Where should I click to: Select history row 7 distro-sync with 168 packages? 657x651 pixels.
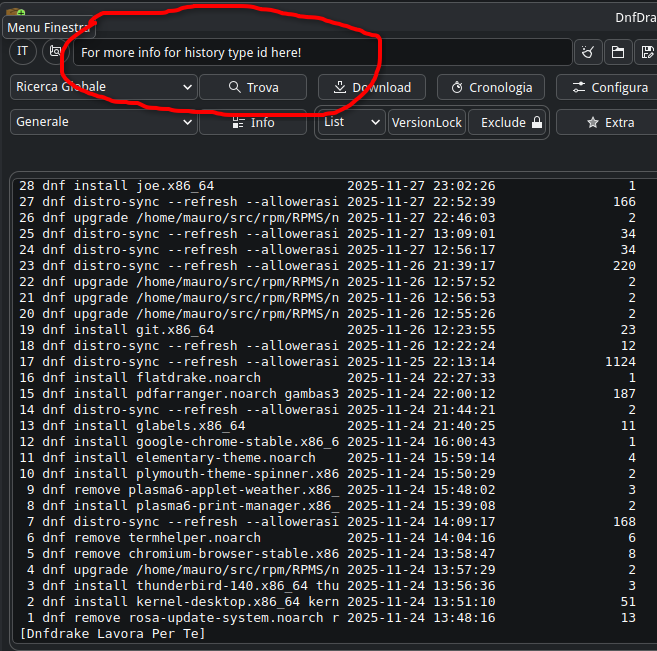coord(327,522)
